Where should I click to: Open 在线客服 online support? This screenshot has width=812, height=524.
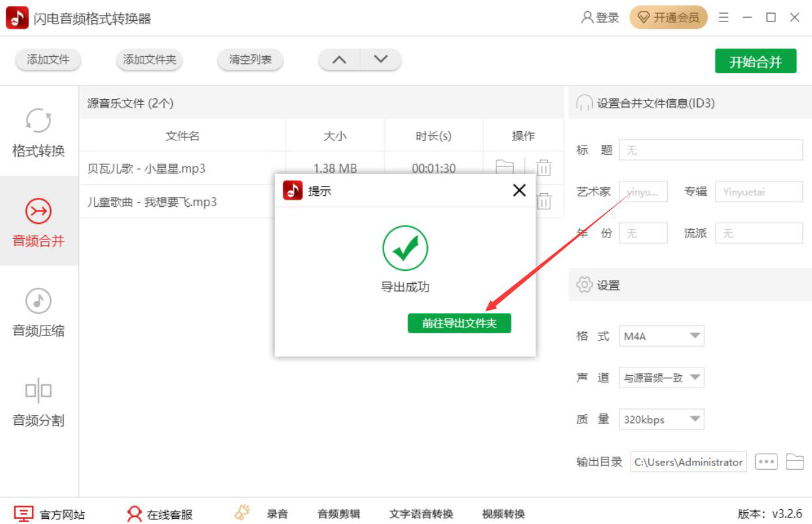tap(160, 514)
